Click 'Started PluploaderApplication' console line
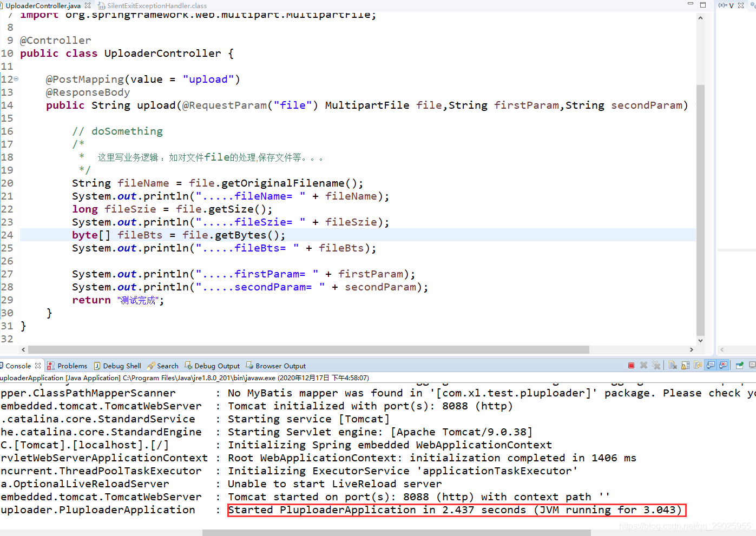 click(x=455, y=510)
